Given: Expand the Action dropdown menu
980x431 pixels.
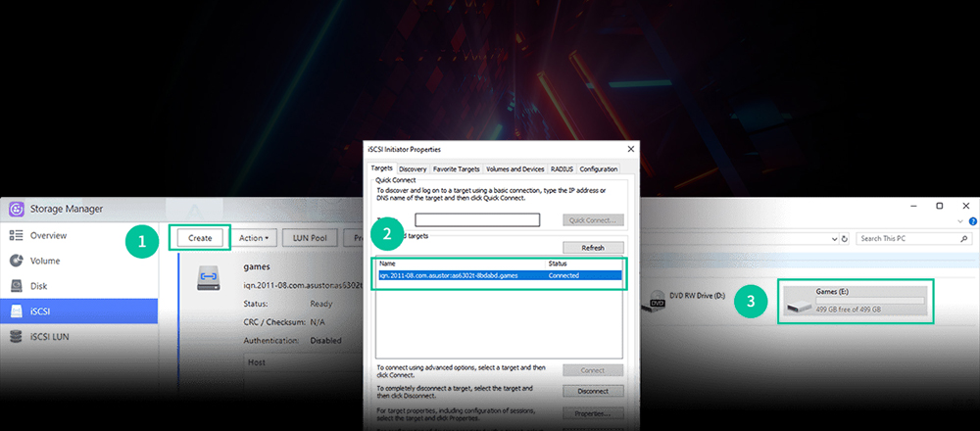Looking at the screenshot, I should 254,237.
